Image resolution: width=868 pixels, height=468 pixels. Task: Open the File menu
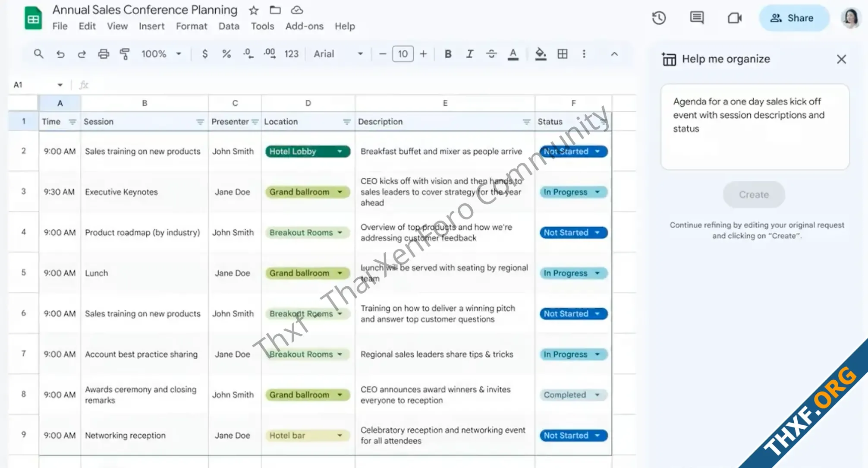coord(60,26)
